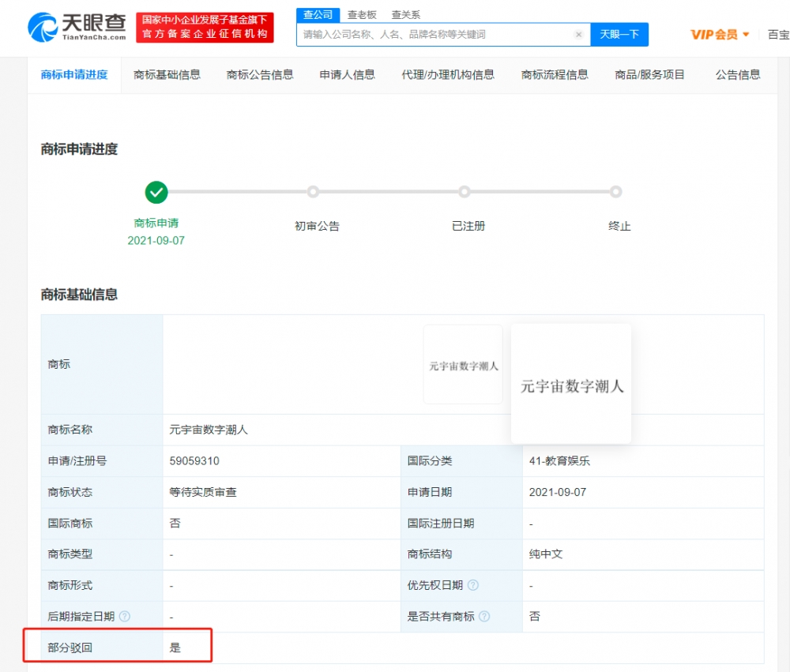
Task: Switch to the 商标流程信息 tab
Action: pos(555,75)
